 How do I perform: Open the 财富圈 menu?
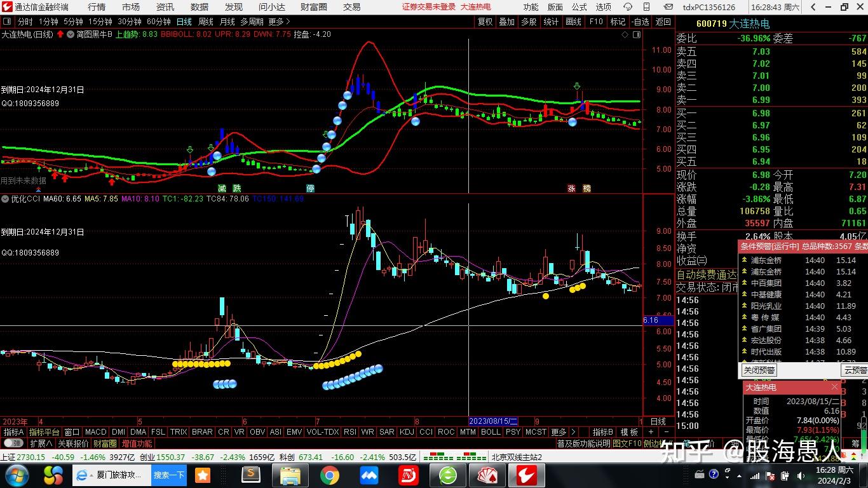tap(314, 7)
